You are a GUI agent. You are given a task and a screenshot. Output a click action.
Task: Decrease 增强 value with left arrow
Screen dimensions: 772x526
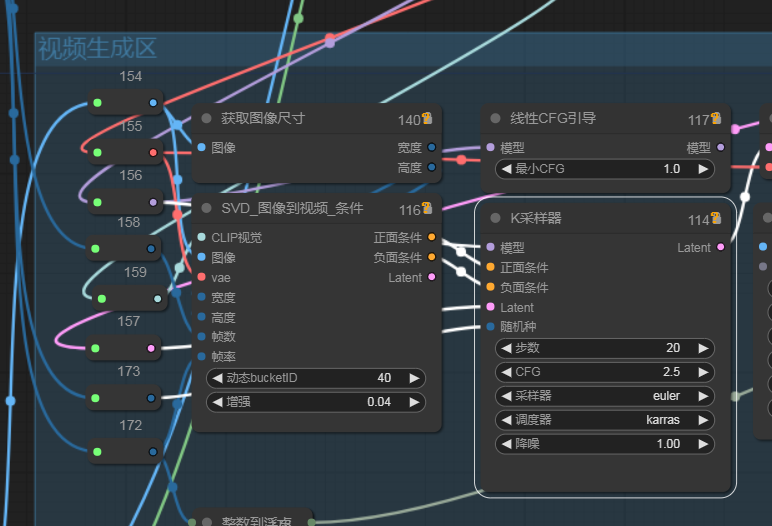pyautogui.click(x=217, y=402)
